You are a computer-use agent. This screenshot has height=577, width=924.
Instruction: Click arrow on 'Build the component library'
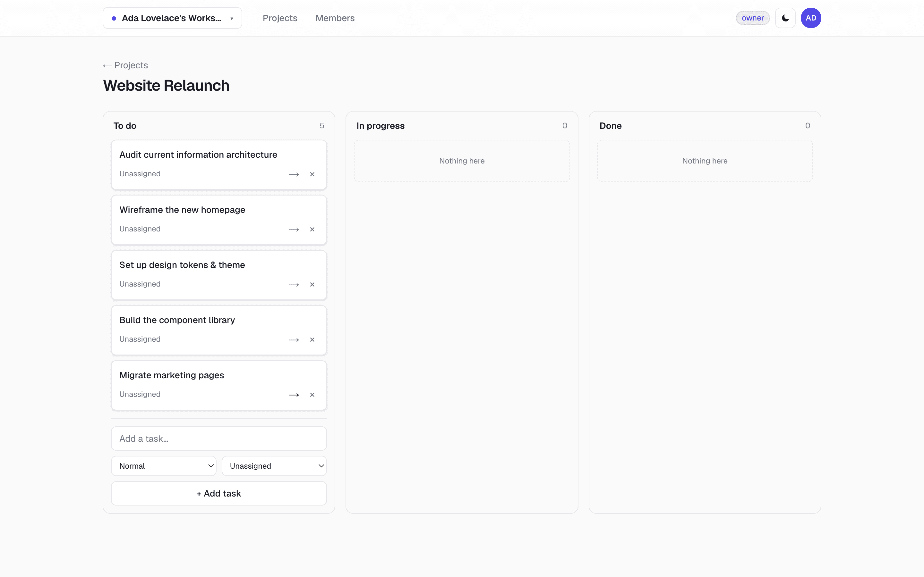click(294, 340)
